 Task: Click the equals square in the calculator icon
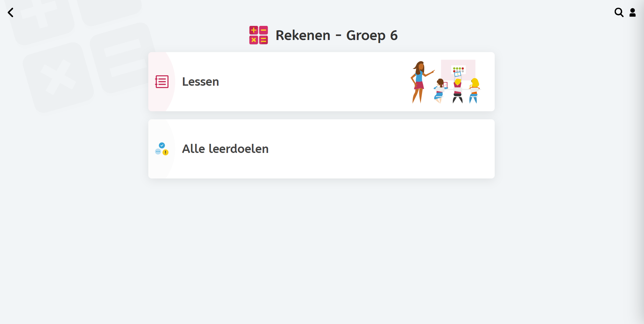point(264,40)
